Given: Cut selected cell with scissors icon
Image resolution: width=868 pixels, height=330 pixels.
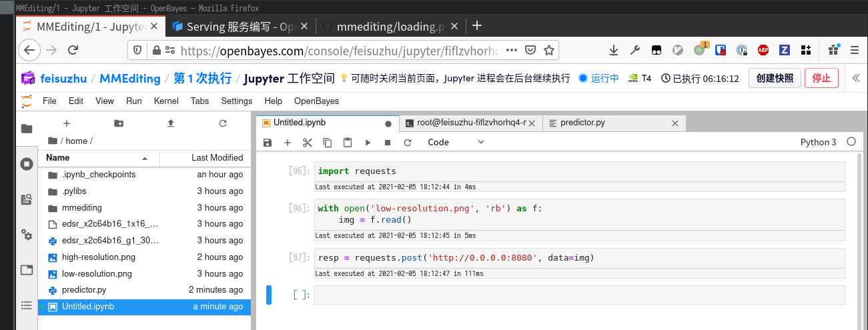Looking at the screenshot, I should click(x=308, y=143).
